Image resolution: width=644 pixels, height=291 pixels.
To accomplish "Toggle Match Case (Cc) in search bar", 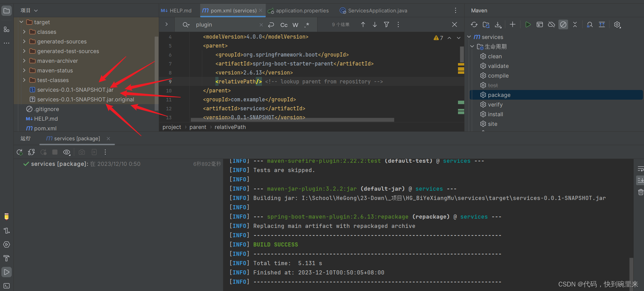I will tap(284, 25).
